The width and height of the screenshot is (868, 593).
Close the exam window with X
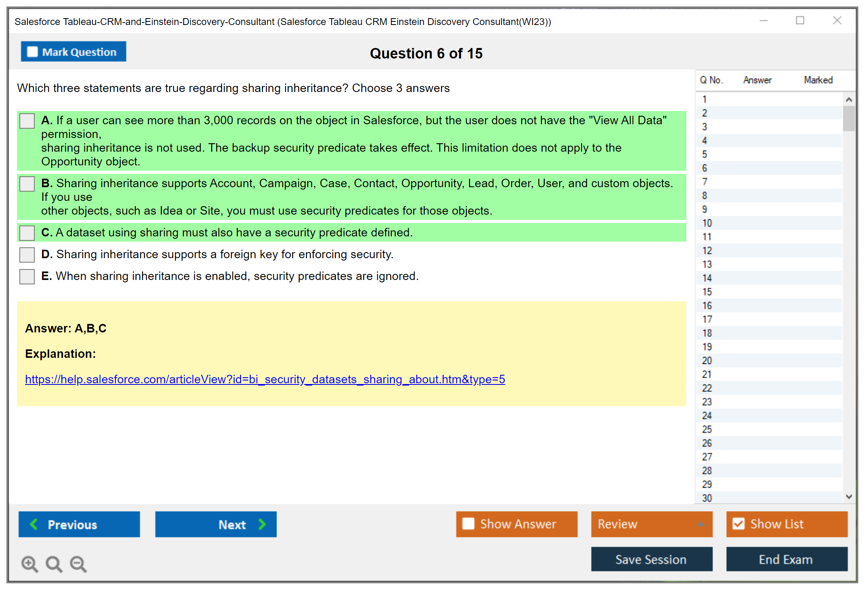pos(837,21)
